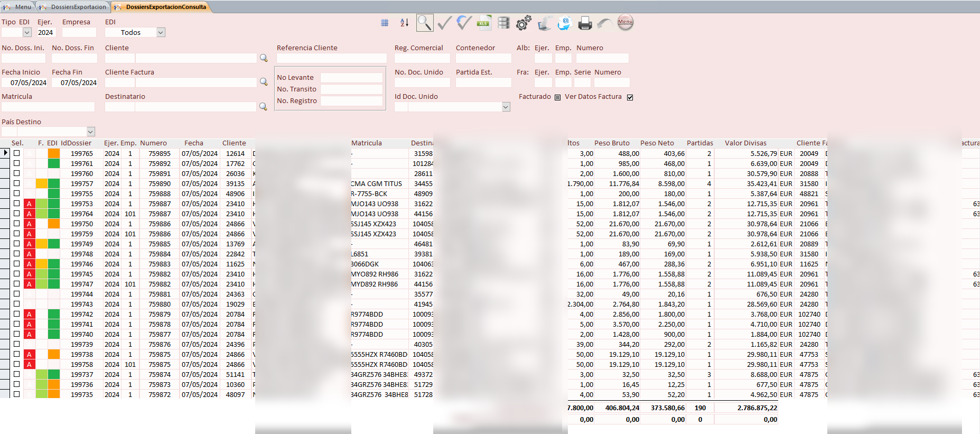Click the round red Menú button
This screenshot has height=434, width=980.
pyautogui.click(x=625, y=22)
